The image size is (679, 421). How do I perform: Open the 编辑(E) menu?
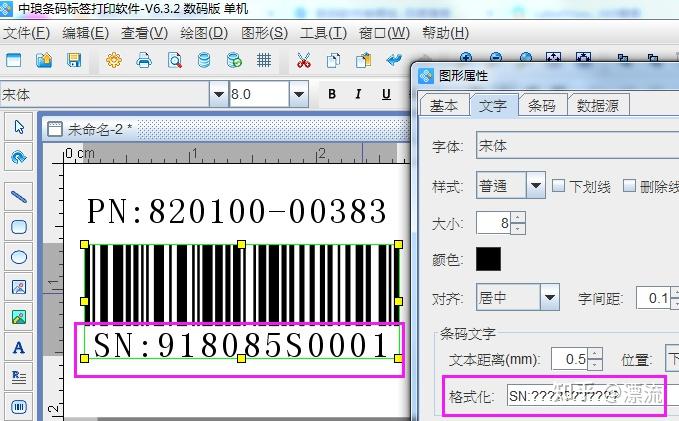(85, 33)
